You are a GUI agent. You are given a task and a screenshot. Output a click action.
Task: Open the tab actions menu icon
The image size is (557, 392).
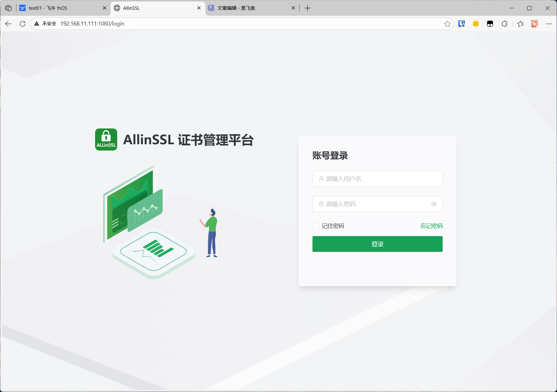tap(9, 8)
